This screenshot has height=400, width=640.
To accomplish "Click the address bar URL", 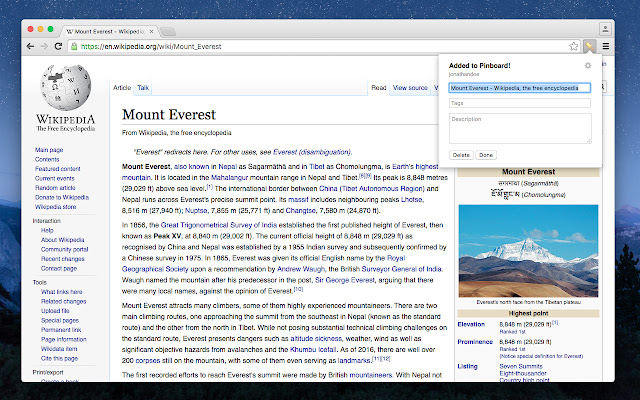I will pyautogui.click(x=151, y=47).
